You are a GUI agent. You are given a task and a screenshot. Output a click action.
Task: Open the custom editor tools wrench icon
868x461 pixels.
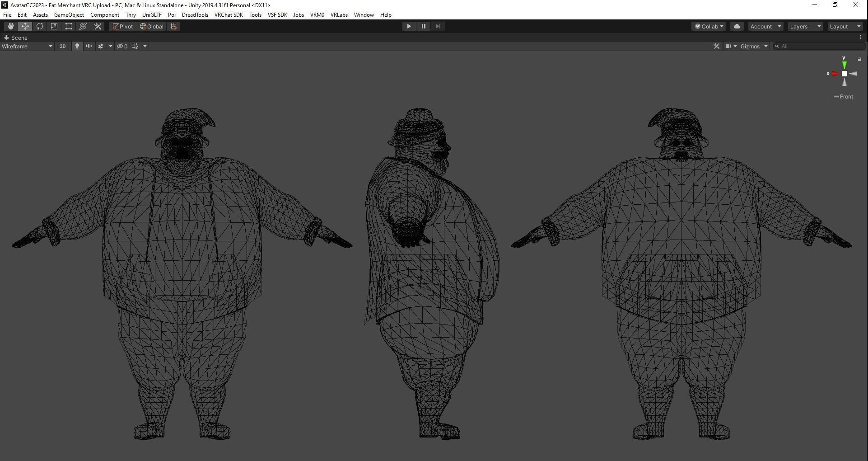coord(98,26)
